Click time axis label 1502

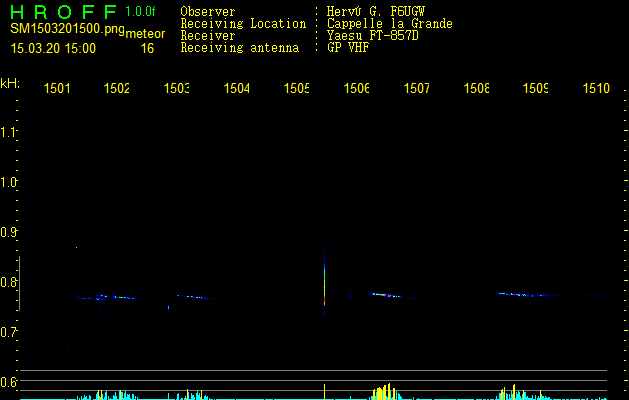click(x=117, y=88)
